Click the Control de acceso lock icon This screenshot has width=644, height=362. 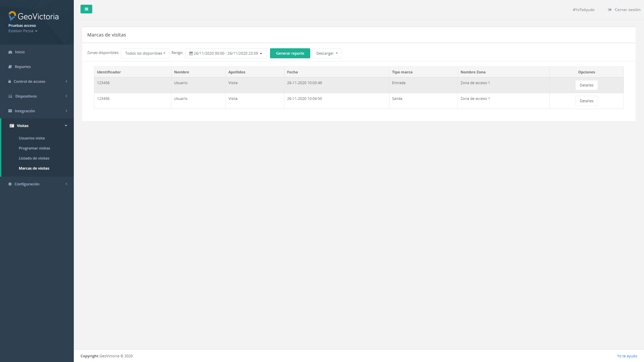10,81
